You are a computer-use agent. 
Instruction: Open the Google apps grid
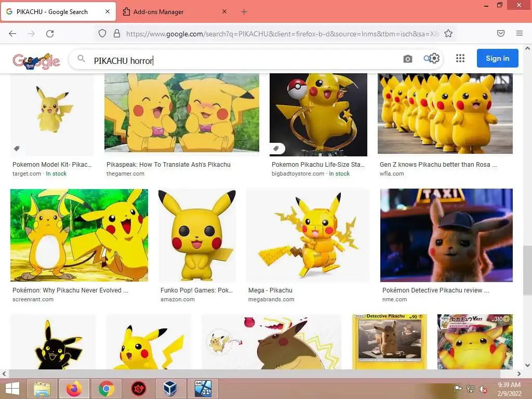click(x=460, y=58)
